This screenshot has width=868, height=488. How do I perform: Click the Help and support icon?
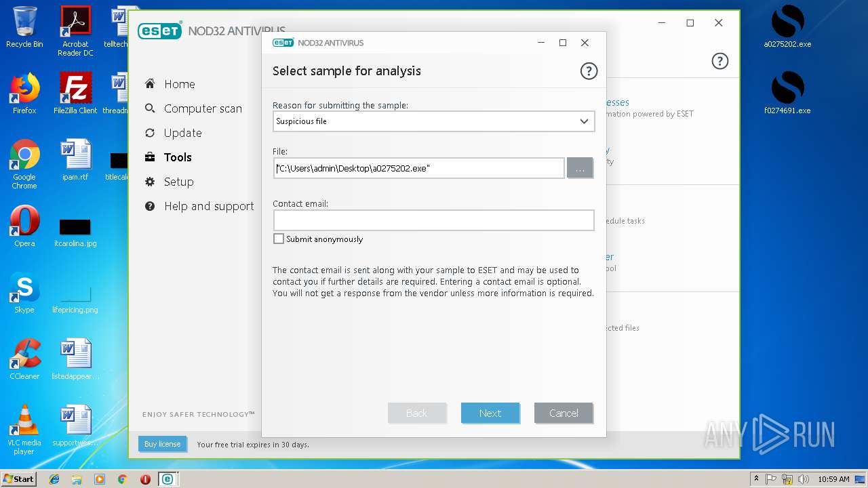click(x=150, y=206)
